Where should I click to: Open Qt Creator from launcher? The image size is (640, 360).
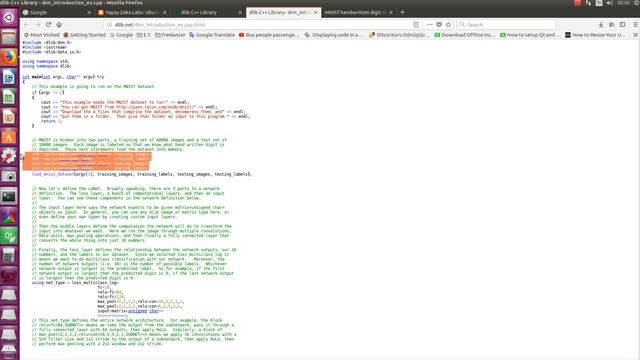9,236
